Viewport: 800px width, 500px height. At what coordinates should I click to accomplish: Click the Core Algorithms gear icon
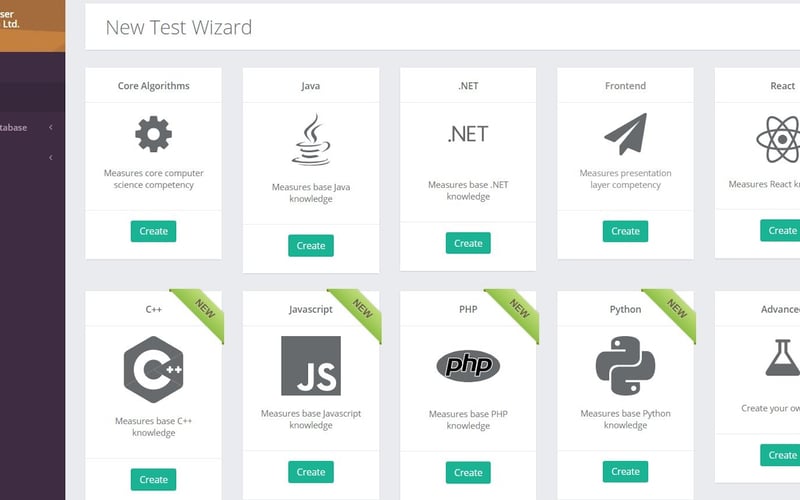pyautogui.click(x=154, y=134)
